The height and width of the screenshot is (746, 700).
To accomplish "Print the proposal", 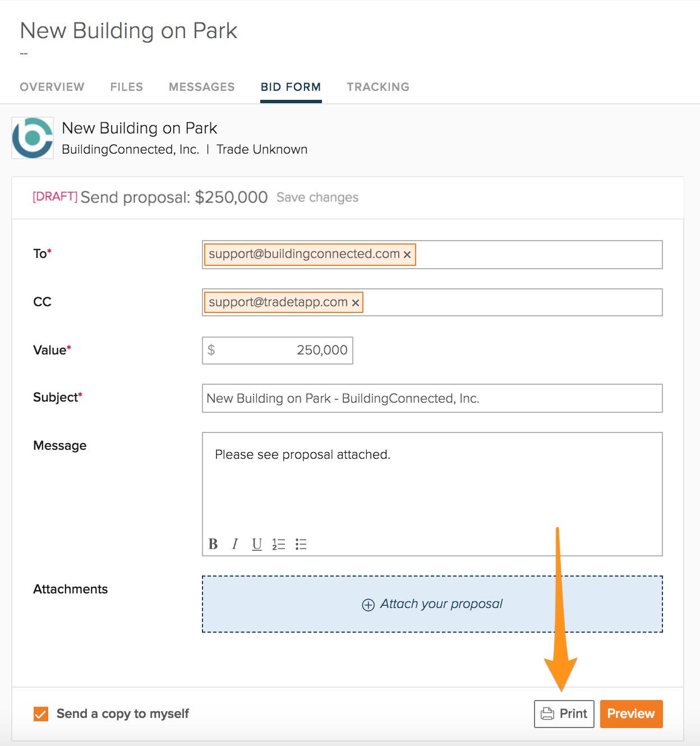I will point(564,714).
